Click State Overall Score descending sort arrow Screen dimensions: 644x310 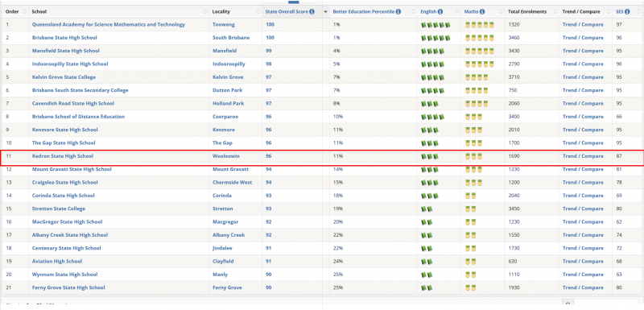326,12
